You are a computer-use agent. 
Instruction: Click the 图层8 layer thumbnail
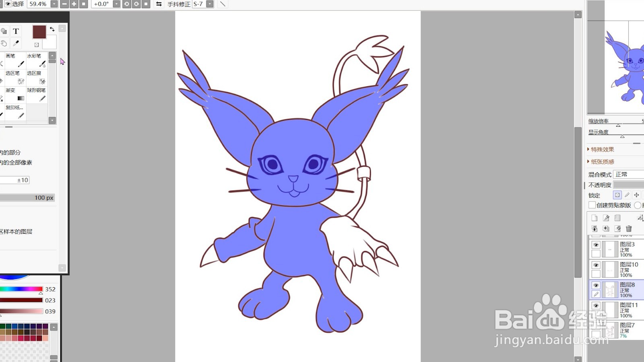pos(610,290)
